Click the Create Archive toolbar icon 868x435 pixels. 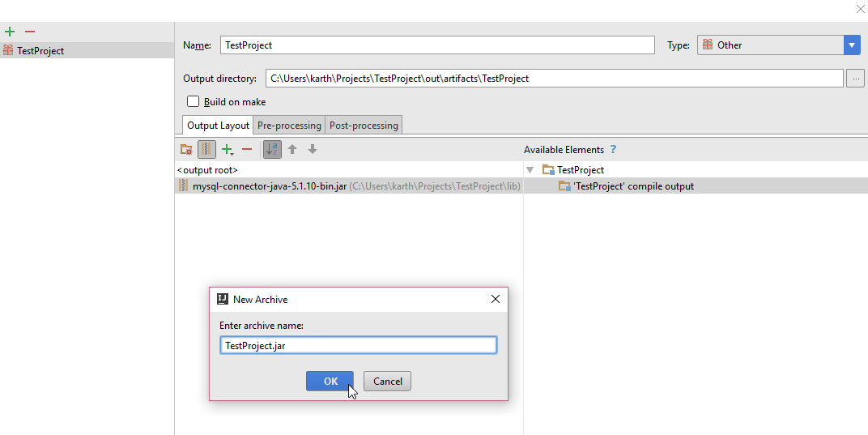[x=206, y=150]
